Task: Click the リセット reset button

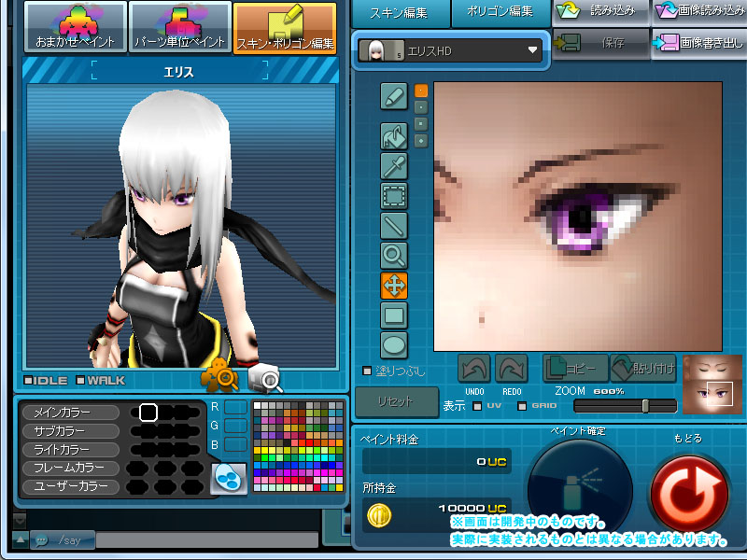Action: click(x=396, y=402)
